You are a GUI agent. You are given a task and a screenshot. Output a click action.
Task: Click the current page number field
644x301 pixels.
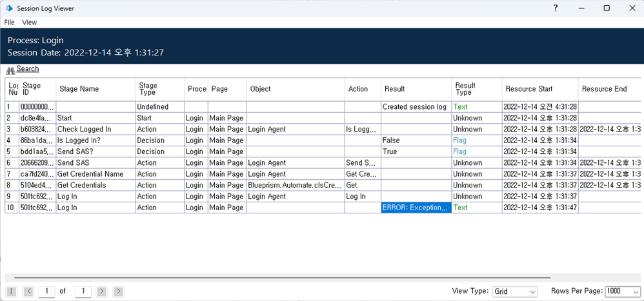(46, 291)
